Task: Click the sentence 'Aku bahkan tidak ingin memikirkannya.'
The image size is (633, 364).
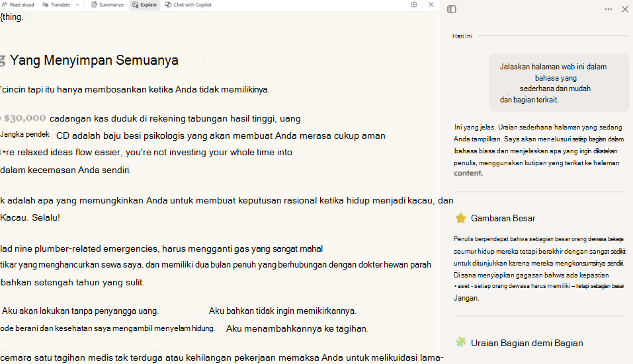Action: [x=282, y=310]
